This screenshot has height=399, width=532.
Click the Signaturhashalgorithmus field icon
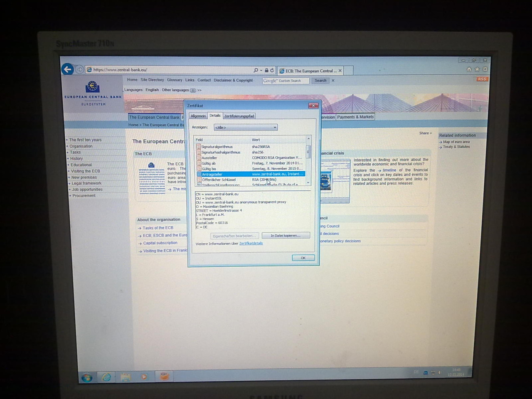coord(198,152)
